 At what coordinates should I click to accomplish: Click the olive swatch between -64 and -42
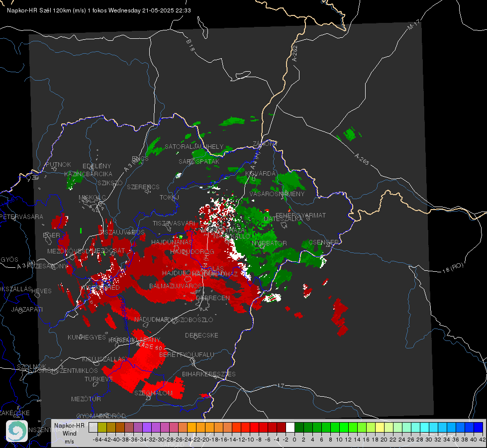(x=102, y=427)
